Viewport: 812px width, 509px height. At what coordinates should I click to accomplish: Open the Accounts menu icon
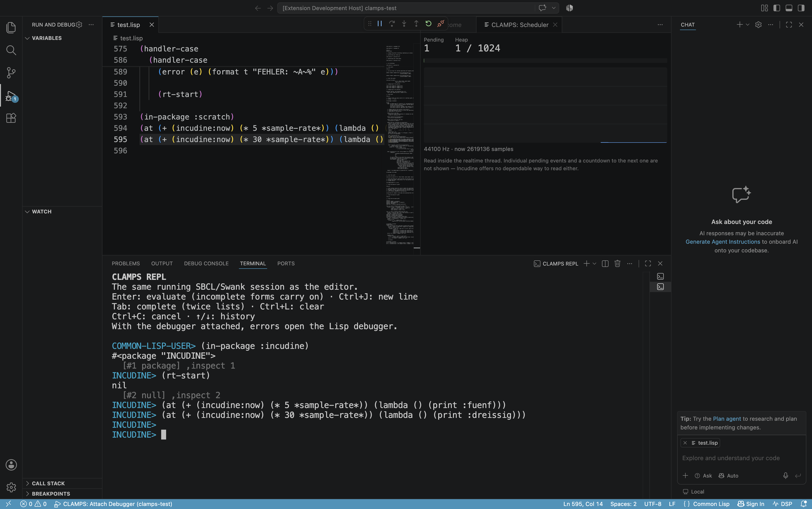(11, 465)
